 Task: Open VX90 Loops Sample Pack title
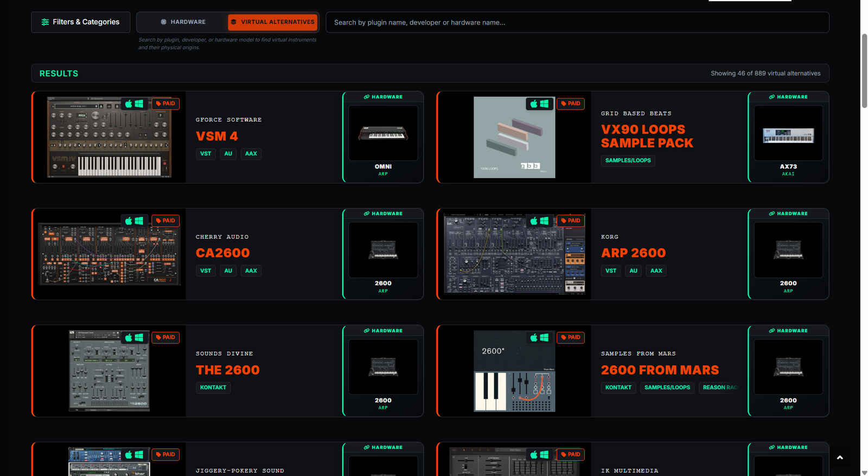click(x=647, y=136)
